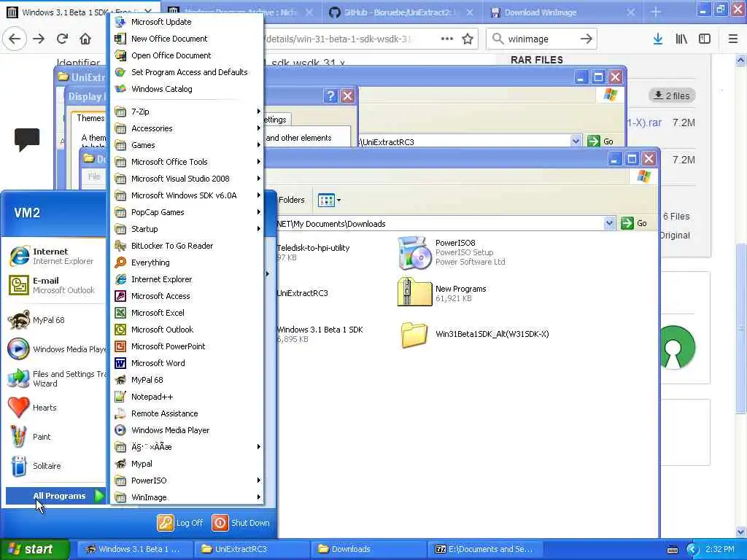Open Internet Explorer pinned Start menu item
747x560 pixels.
pos(55,256)
